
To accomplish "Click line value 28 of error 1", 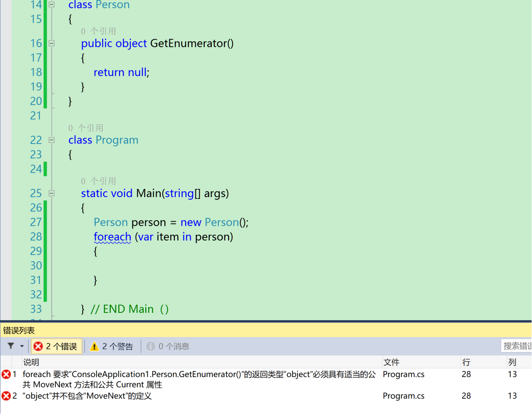I will click(466, 374).
